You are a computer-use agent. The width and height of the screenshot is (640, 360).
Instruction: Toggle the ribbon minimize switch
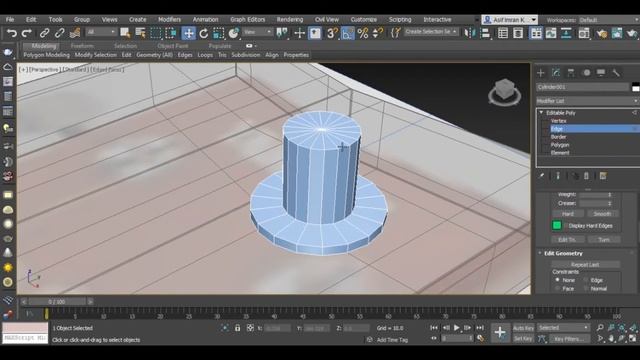(250, 46)
